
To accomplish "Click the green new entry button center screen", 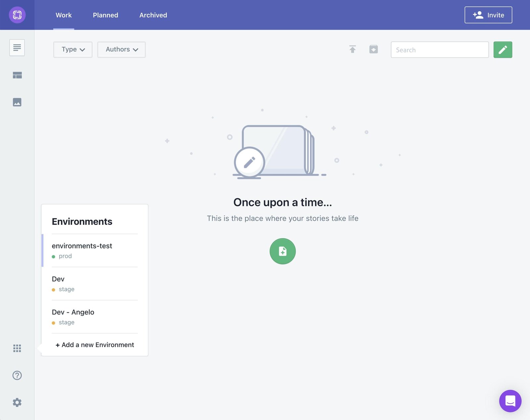I will [282, 251].
